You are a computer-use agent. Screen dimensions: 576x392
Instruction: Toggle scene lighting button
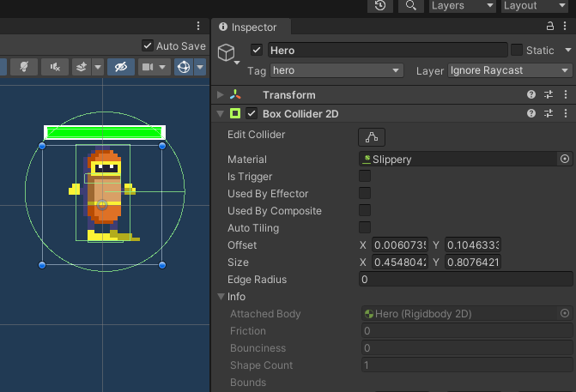[x=24, y=67]
